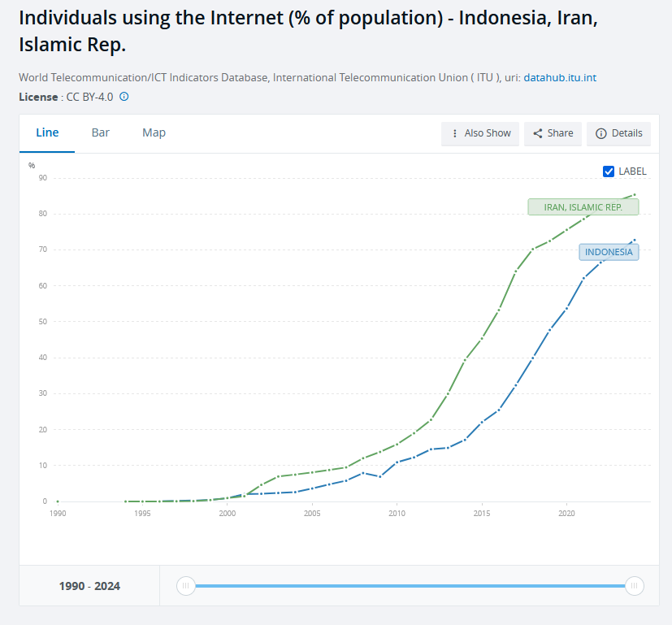
Task: Click the left handle of year slider
Action: pos(185,585)
